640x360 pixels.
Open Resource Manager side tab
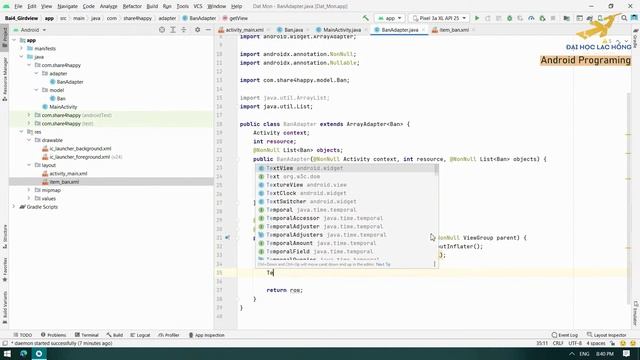tap(4, 79)
